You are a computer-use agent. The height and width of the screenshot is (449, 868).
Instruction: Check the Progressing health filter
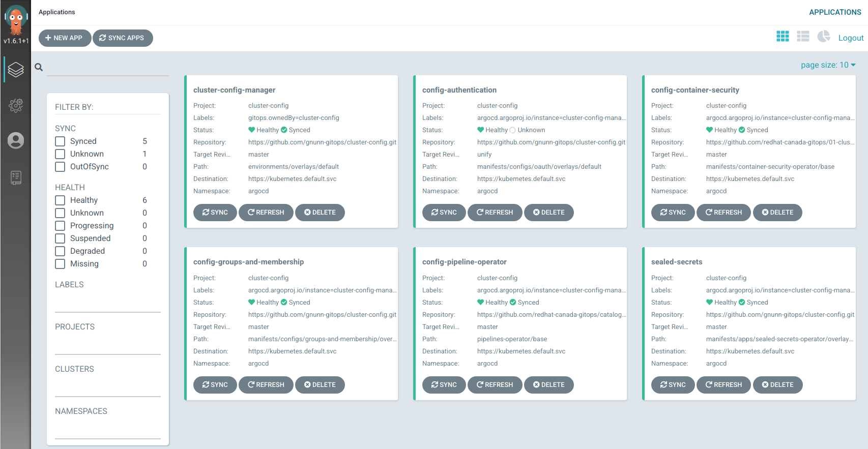pos(60,226)
